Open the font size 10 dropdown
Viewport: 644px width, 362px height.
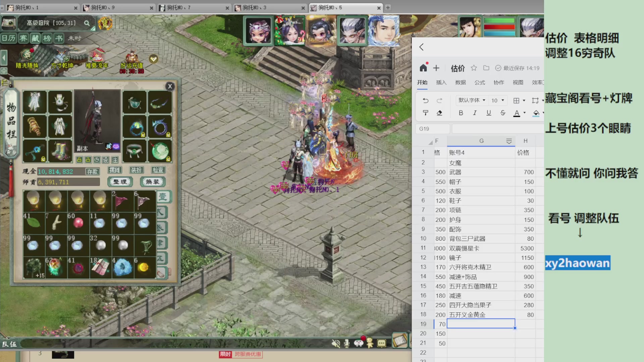pyautogui.click(x=498, y=100)
